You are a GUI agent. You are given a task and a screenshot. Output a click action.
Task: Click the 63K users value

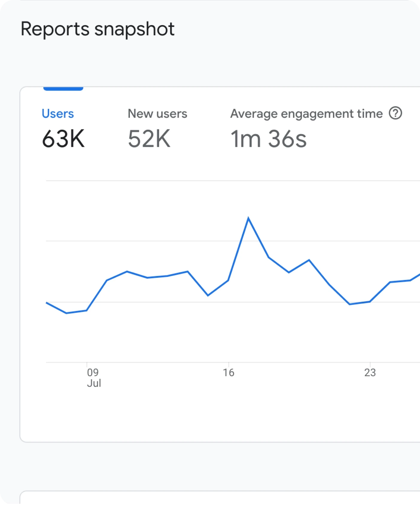[63, 139]
